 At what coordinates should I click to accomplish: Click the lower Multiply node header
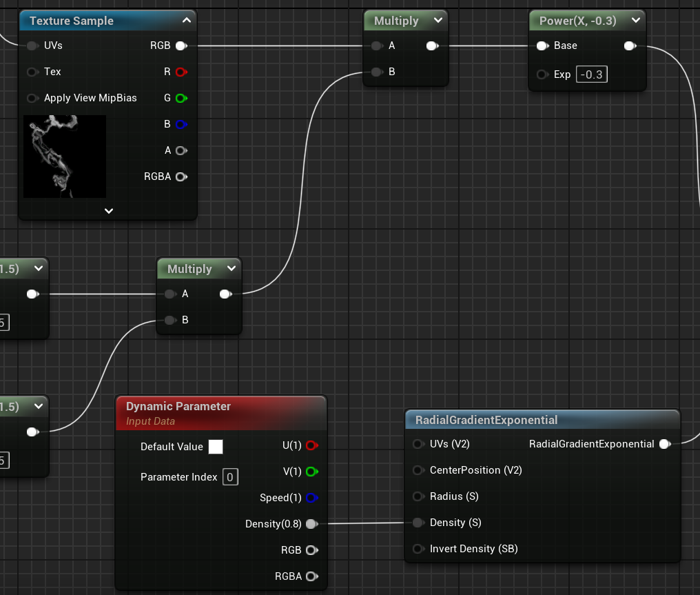click(x=189, y=269)
